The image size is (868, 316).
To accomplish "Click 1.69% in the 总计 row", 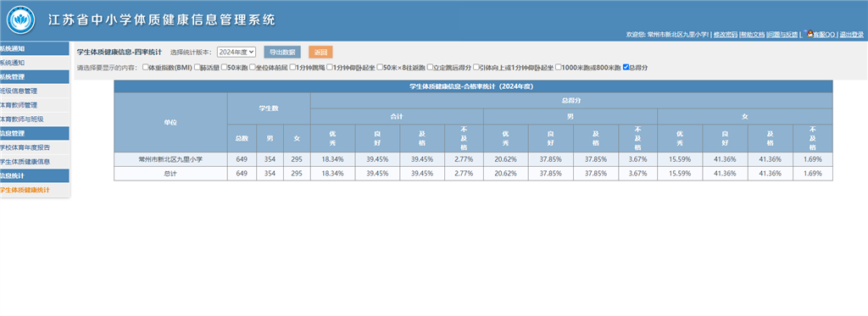I will [x=813, y=173].
